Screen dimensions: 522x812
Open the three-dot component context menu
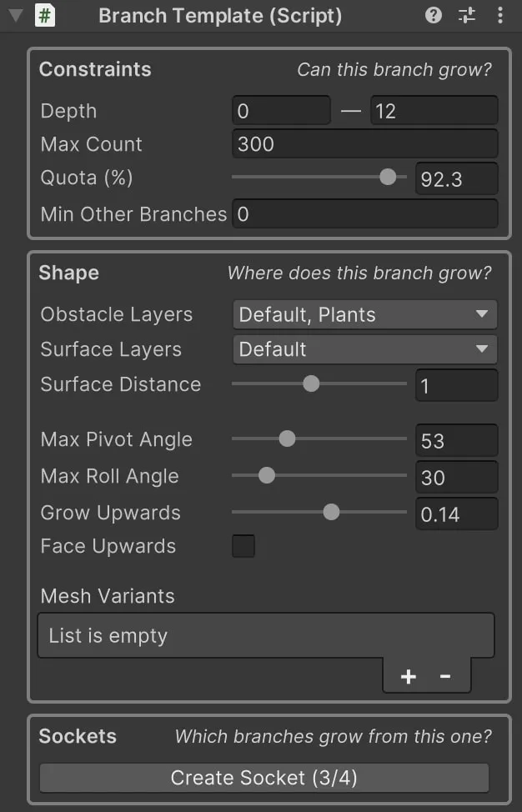coord(499,16)
